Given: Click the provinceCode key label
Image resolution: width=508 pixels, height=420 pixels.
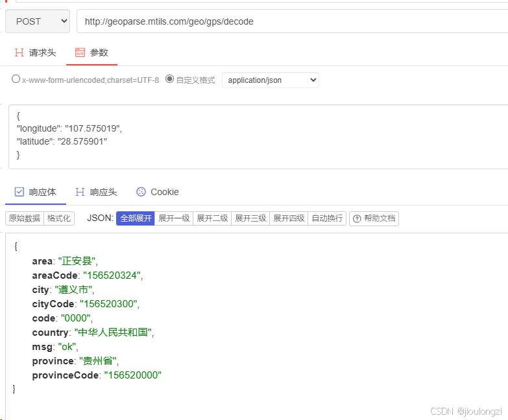Looking at the screenshot, I should point(66,375).
